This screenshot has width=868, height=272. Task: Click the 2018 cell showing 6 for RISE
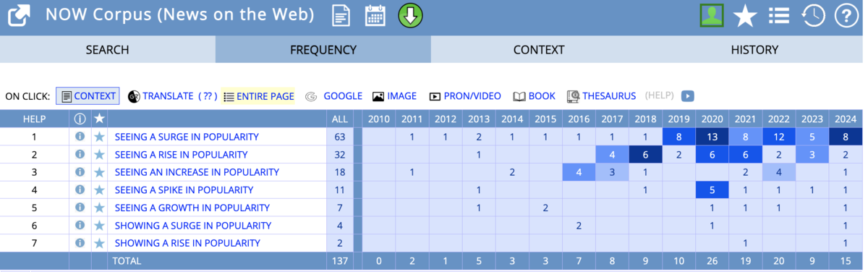click(646, 154)
